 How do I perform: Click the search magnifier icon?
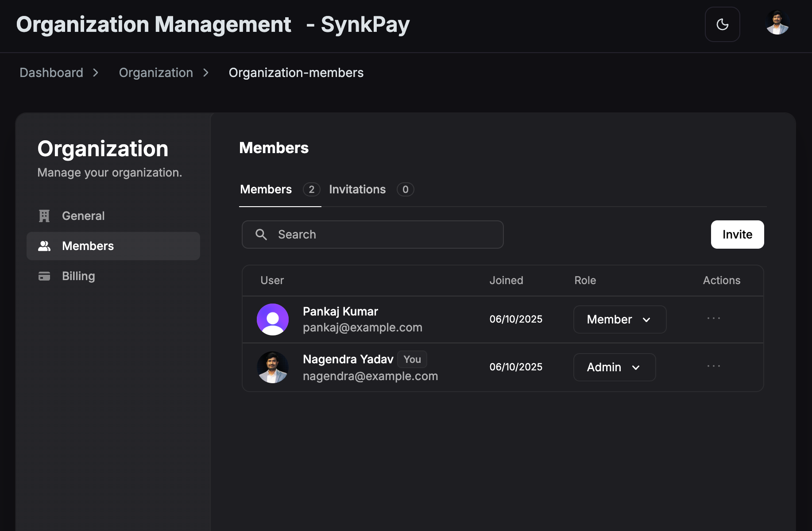point(261,235)
